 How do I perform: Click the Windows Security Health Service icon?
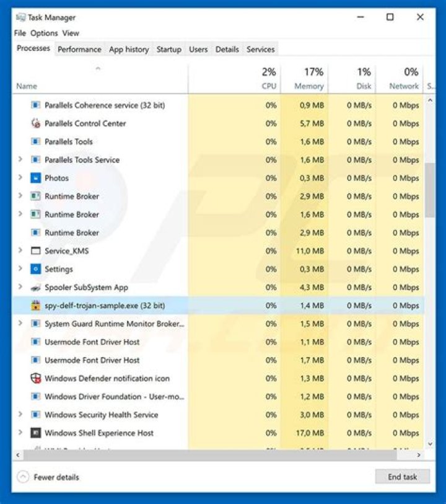tap(36, 415)
